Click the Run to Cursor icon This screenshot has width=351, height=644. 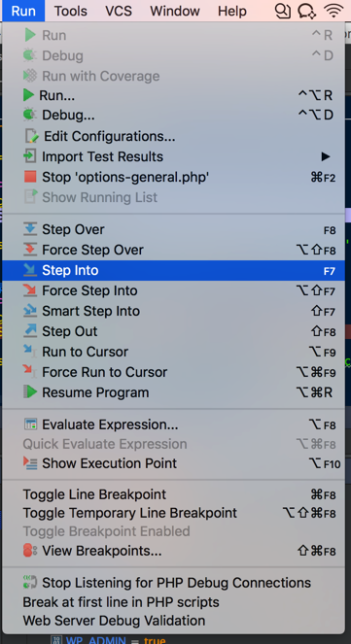click(30, 352)
